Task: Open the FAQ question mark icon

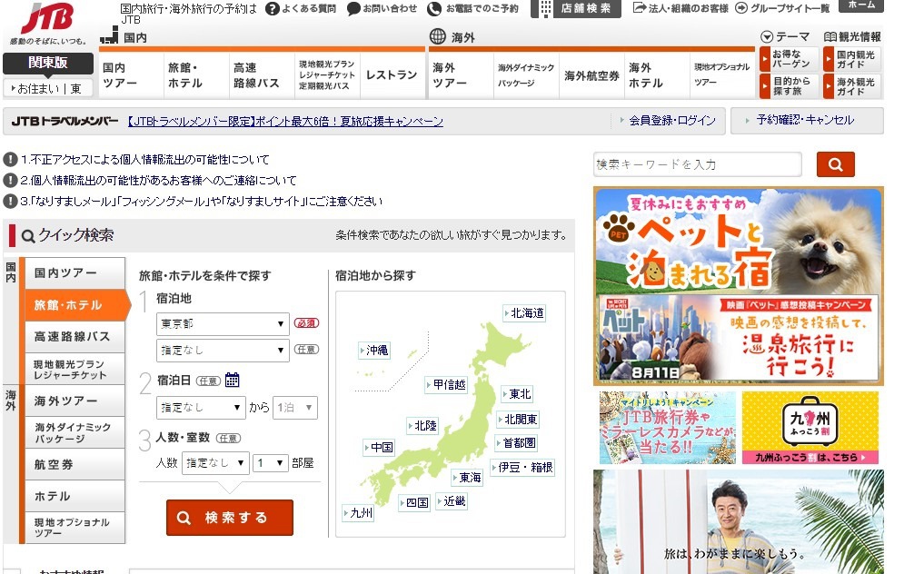Action: point(273,9)
